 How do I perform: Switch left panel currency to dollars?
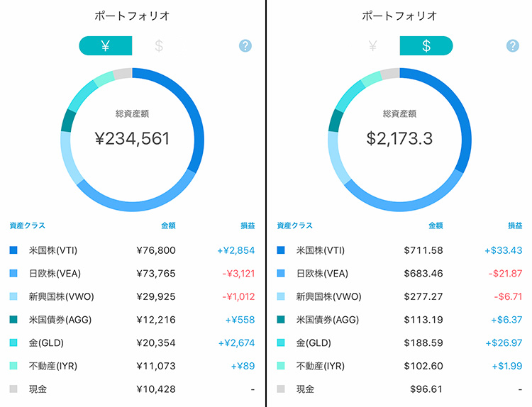pyautogui.click(x=159, y=46)
